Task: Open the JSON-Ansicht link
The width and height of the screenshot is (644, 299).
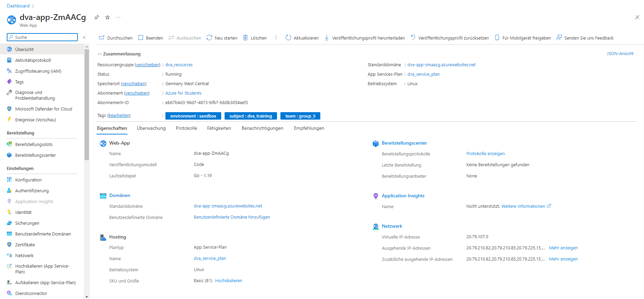Action: [620, 54]
